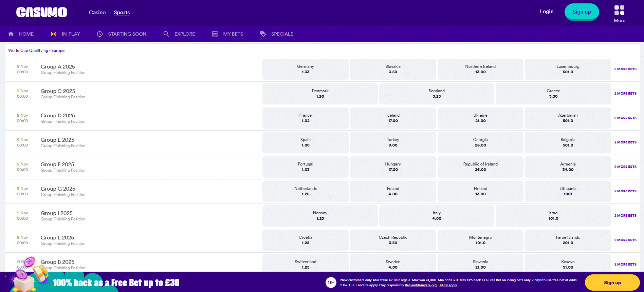This screenshot has width=644, height=292.
Task: Select the Sports tab
Action: click(122, 12)
